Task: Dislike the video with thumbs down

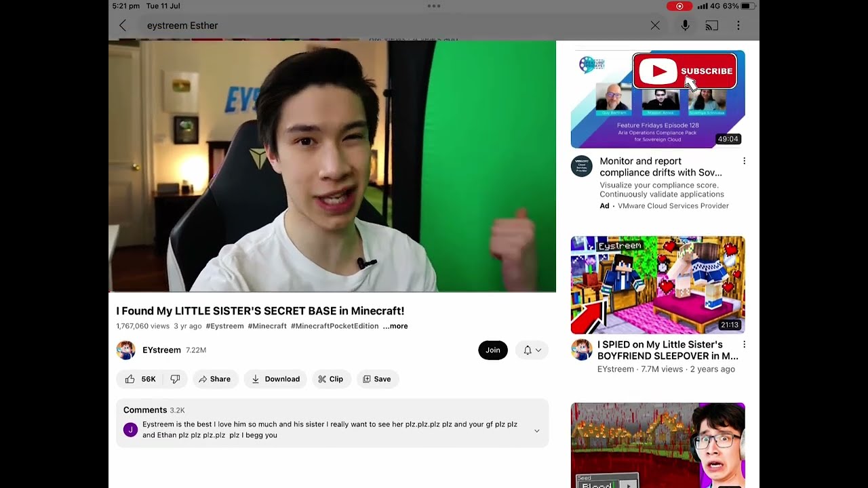Action: [175, 379]
